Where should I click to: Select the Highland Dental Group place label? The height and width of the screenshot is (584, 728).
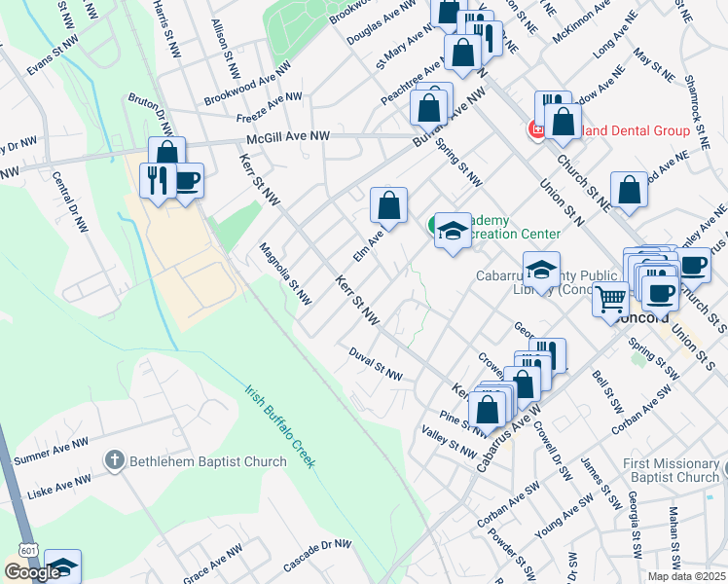tap(637, 130)
